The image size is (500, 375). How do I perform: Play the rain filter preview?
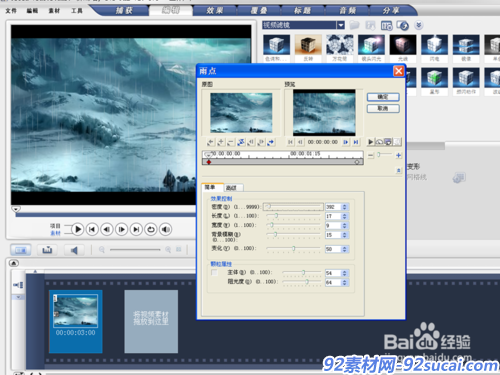click(371, 142)
